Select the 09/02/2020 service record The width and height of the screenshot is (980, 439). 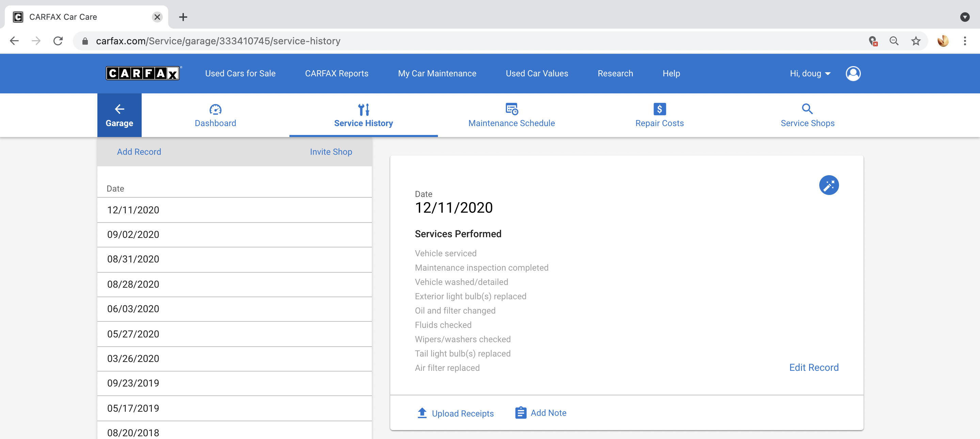234,235
